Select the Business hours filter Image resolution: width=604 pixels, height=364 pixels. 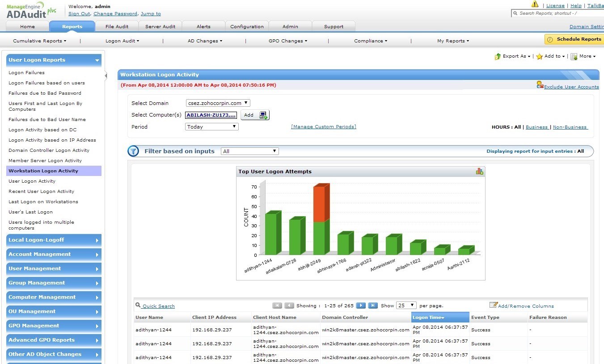536,127
